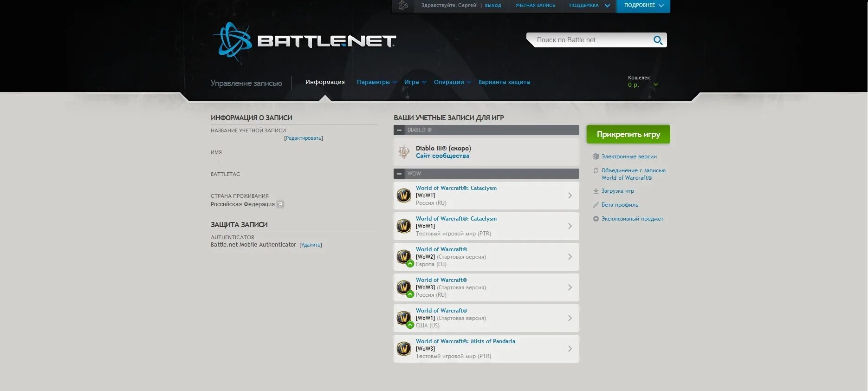
Task: Click the Редактировать link
Action: pos(304,138)
